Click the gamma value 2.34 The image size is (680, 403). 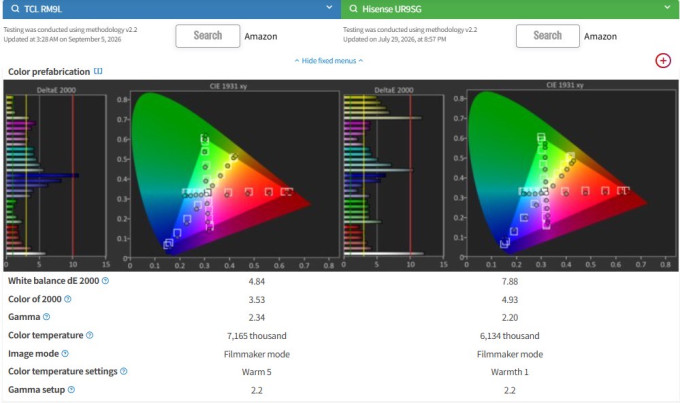click(257, 317)
